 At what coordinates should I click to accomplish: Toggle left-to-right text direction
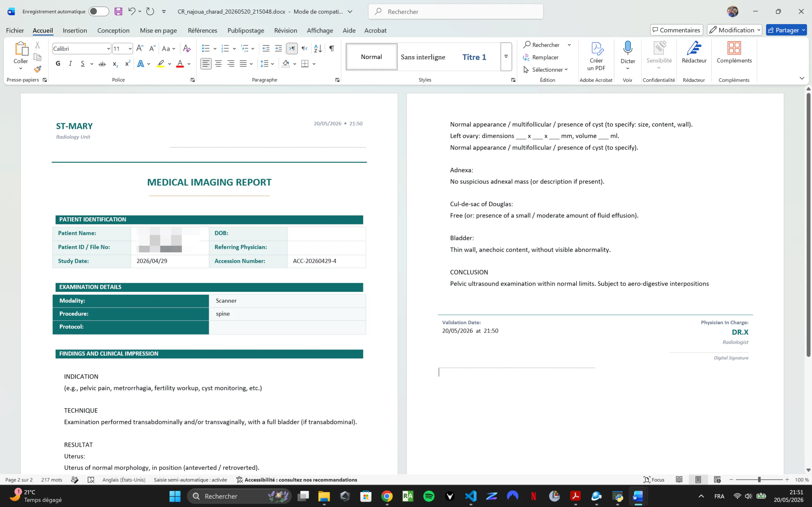[292, 49]
